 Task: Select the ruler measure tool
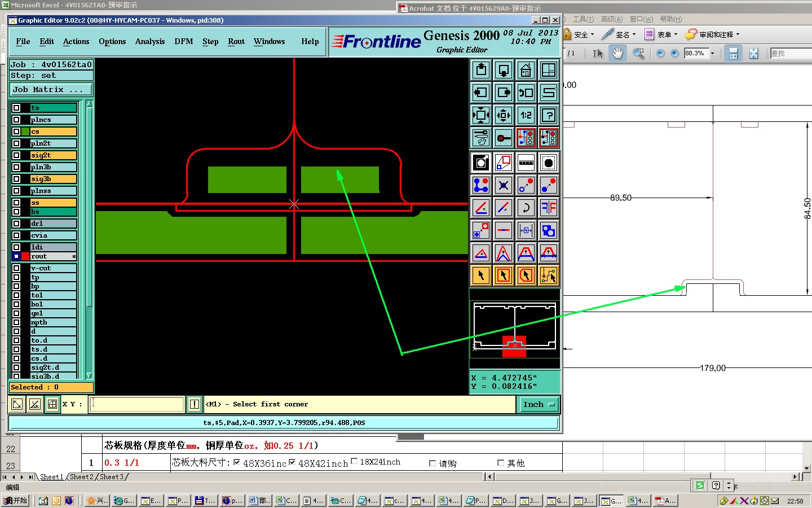click(x=526, y=163)
